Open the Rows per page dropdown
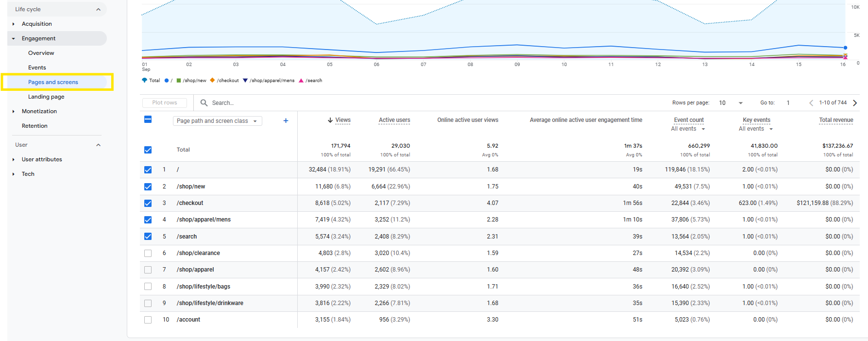 pyautogui.click(x=731, y=103)
